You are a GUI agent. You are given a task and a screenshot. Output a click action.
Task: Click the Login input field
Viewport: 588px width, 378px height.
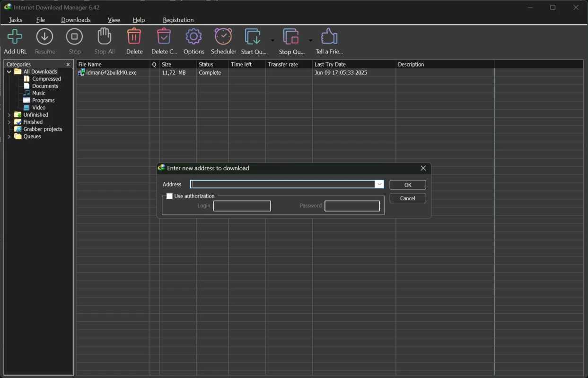[x=242, y=206]
